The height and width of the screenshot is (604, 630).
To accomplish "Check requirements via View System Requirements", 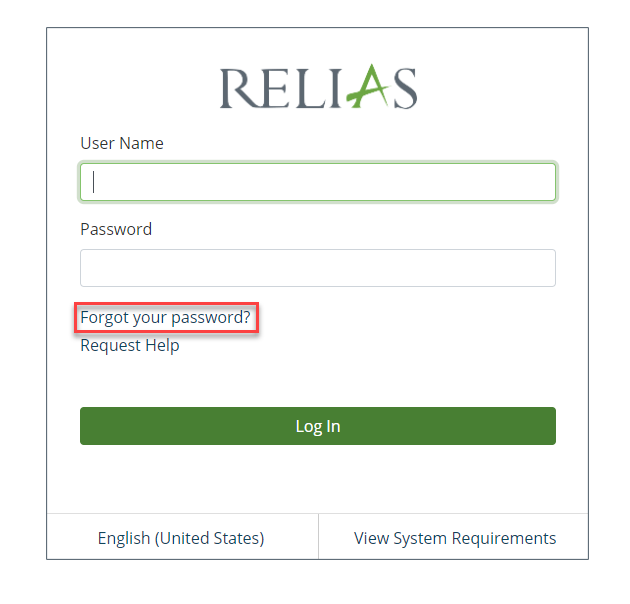I will pyautogui.click(x=455, y=538).
